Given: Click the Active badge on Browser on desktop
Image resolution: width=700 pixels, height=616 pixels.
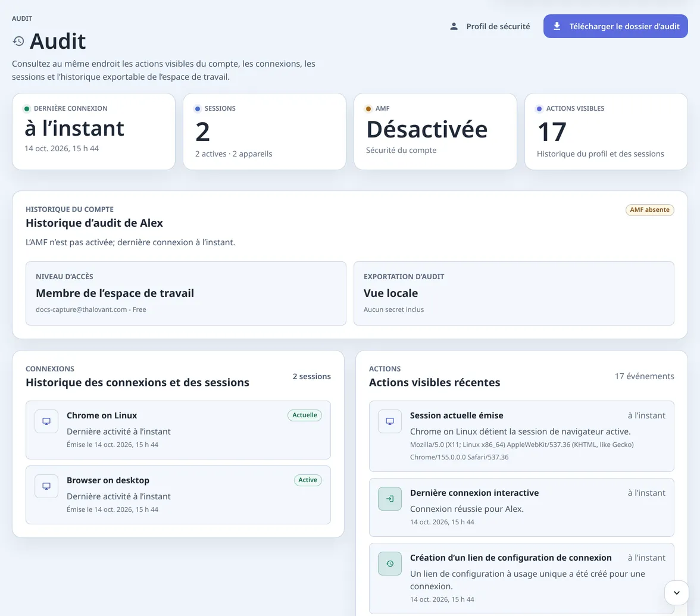Looking at the screenshot, I should (x=308, y=480).
